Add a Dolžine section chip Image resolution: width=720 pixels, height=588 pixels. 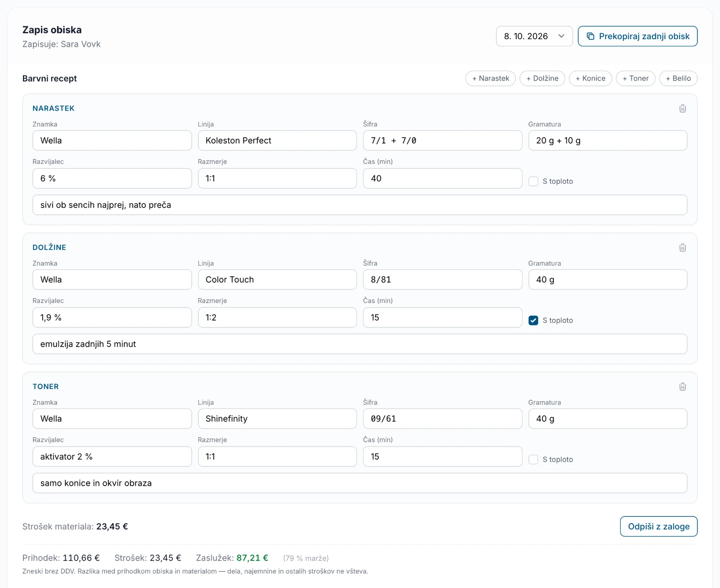(542, 78)
